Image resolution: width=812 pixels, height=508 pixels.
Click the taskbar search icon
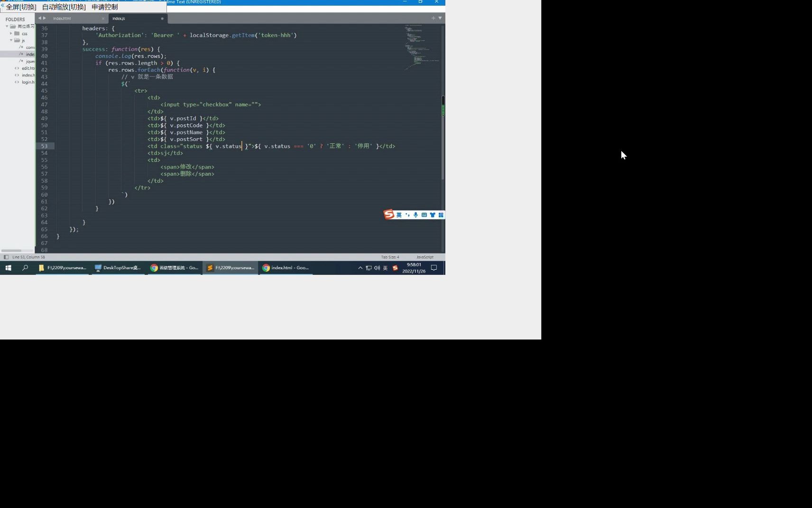coord(25,268)
